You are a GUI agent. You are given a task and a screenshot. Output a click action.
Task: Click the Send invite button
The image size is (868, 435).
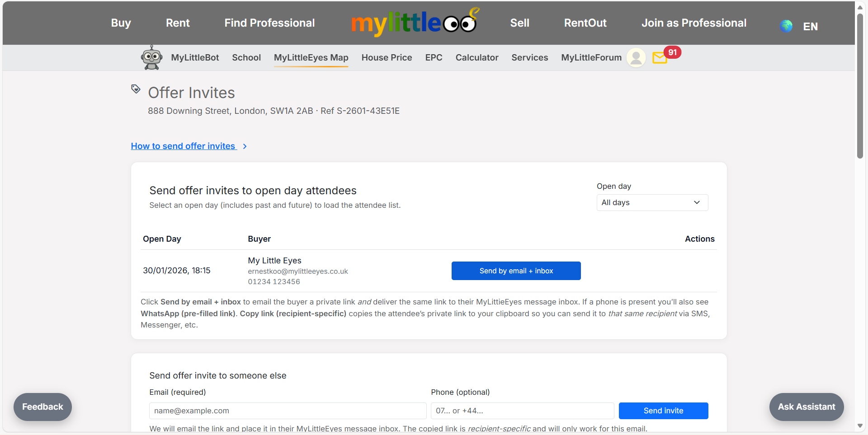click(x=663, y=411)
